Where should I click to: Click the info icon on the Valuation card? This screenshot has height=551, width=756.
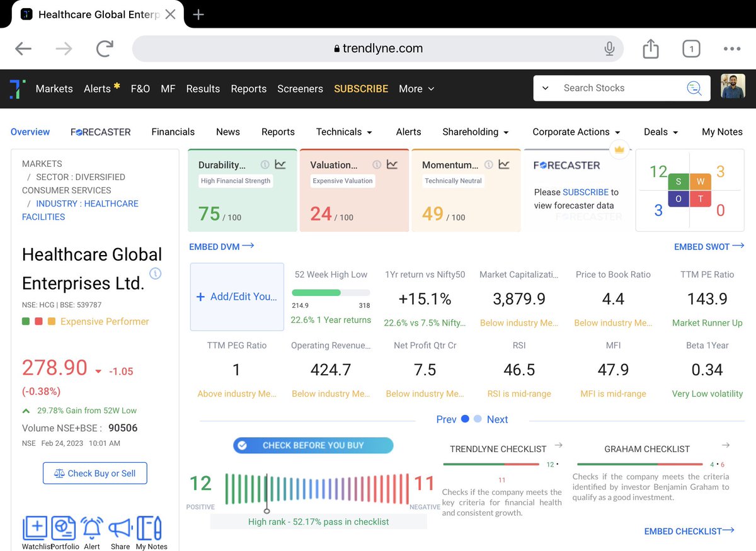[376, 164]
